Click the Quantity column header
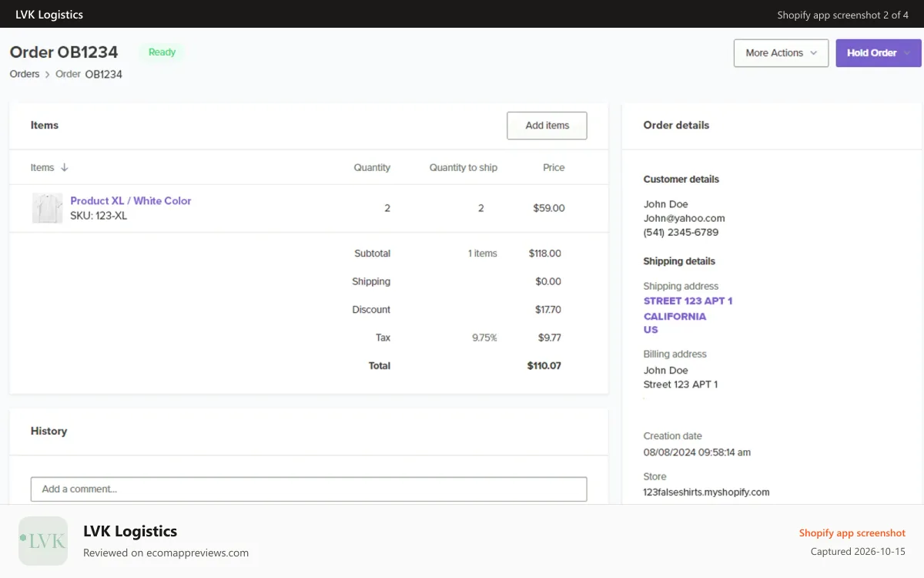This screenshot has width=924, height=578. [372, 167]
